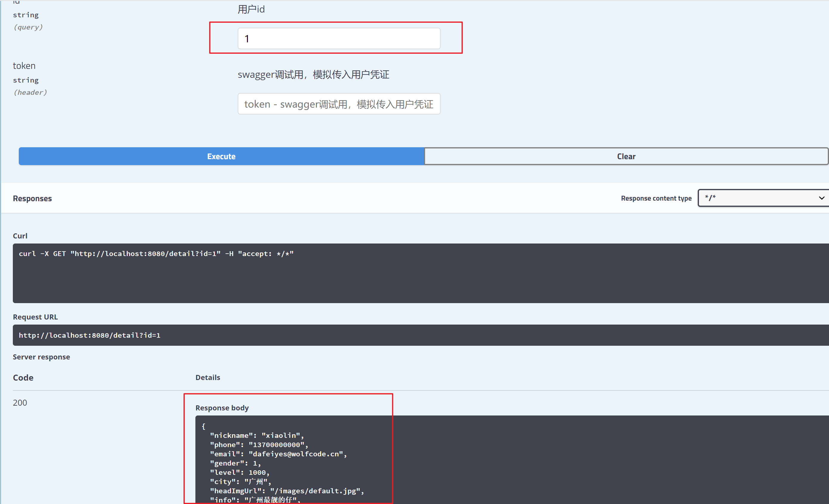The image size is (829, 504).
Task: Click the Server response label
Action: click(x=41, y=357)
